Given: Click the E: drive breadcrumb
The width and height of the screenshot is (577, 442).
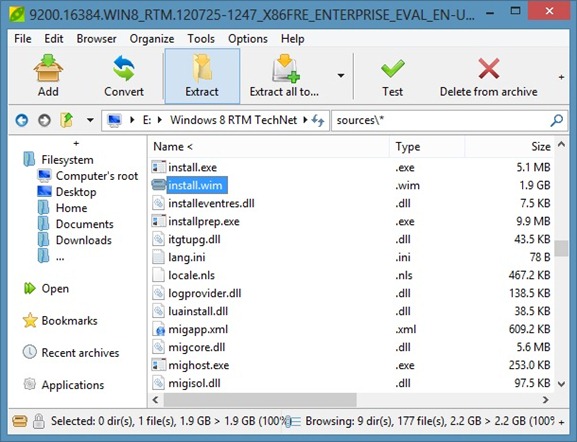Looking at the screenshot, I should 147,120.
